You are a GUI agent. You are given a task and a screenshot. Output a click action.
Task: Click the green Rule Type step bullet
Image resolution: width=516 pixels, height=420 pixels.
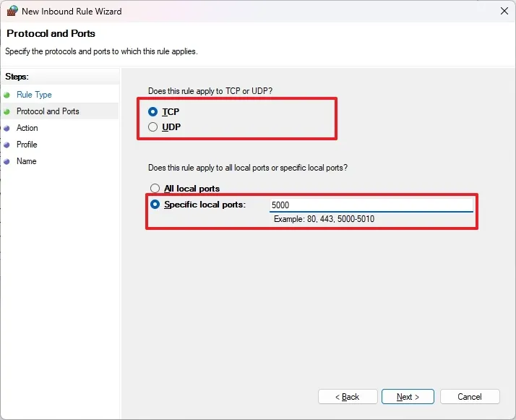pyautogui.click(x=7, y=95)
